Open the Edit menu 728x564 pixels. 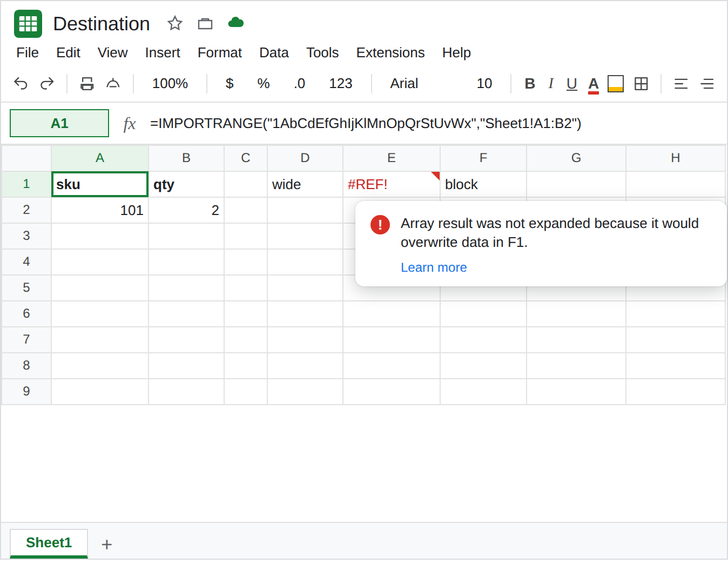pyautogui.click(x=69, y=52)
